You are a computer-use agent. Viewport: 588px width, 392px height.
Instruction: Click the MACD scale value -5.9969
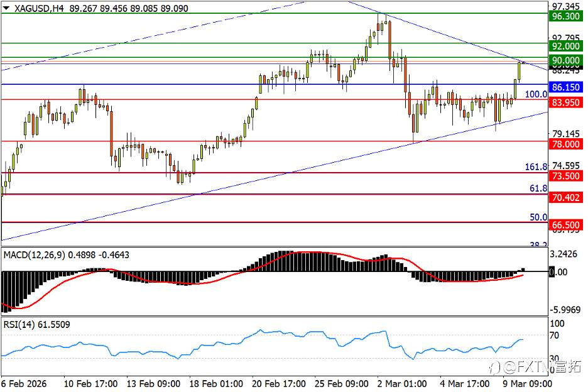click(565, 310)
